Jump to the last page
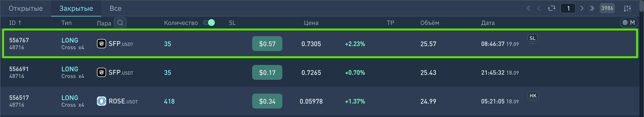Screen dimensions: 644x117 point(592,8)
